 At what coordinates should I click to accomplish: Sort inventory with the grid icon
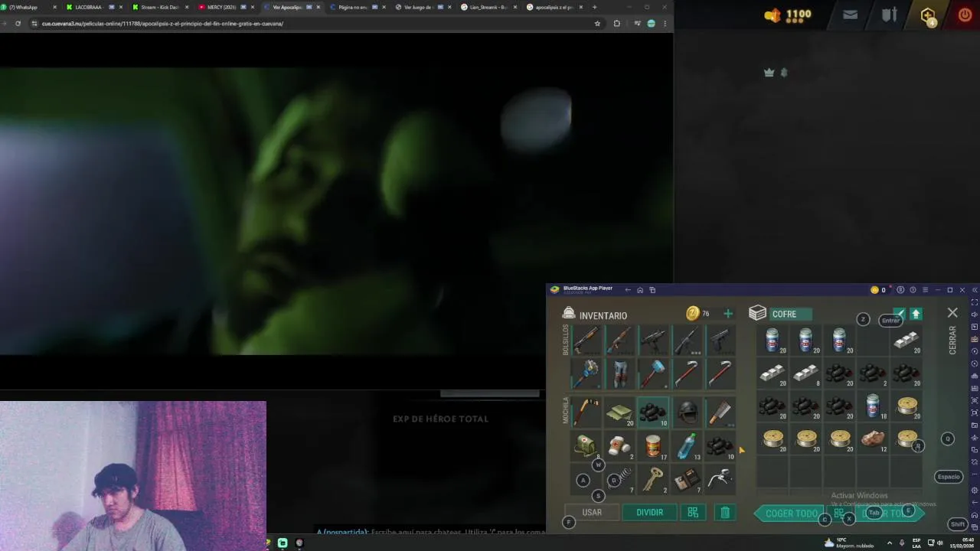(x=693, y=513)
